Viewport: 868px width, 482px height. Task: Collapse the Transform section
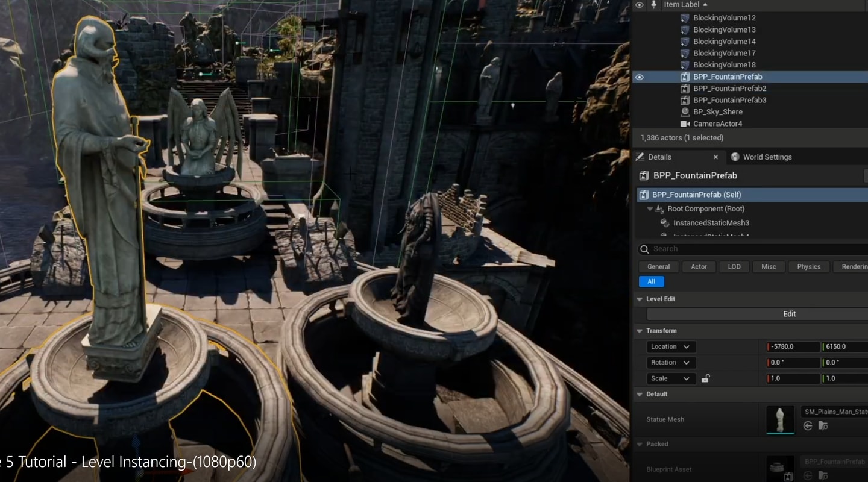pos(640,331)
